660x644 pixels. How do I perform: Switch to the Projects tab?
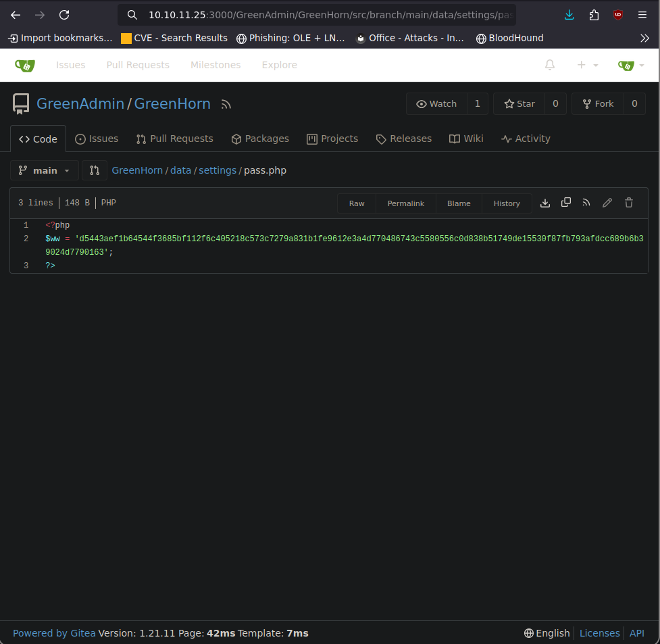(332, 139)
